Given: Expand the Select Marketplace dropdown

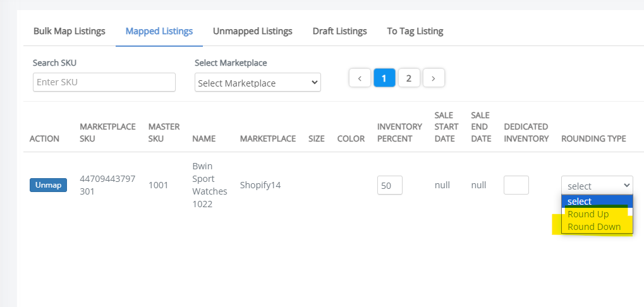Looking at the screenshot, I should click(x=257, y=83).
